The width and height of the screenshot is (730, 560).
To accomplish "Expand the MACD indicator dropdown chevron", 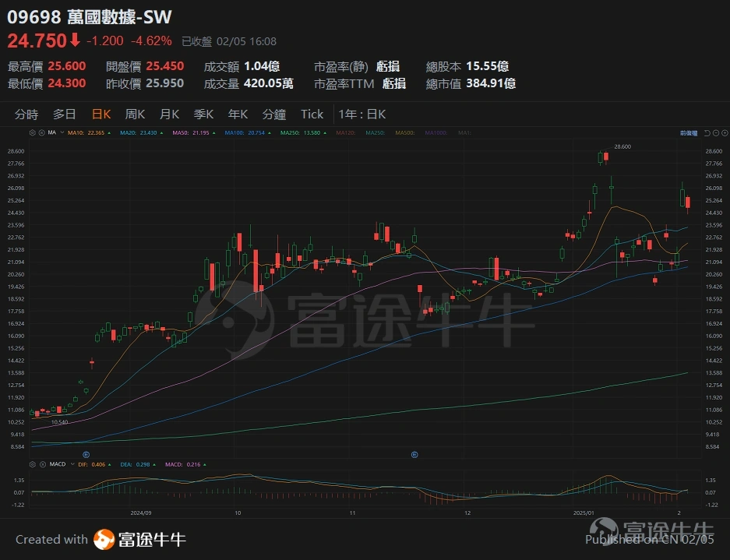I will click(72, 464).
